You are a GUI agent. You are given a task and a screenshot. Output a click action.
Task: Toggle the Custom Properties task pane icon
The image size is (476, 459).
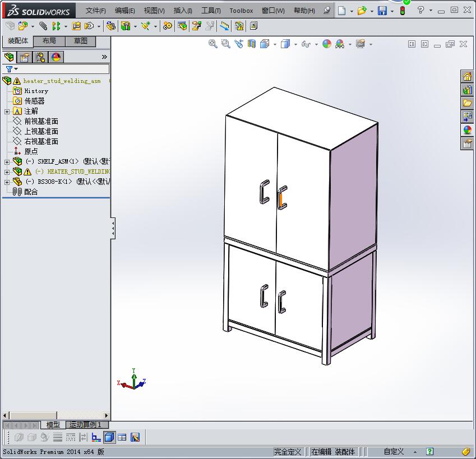pyautogui.click(x=467, y=143)
